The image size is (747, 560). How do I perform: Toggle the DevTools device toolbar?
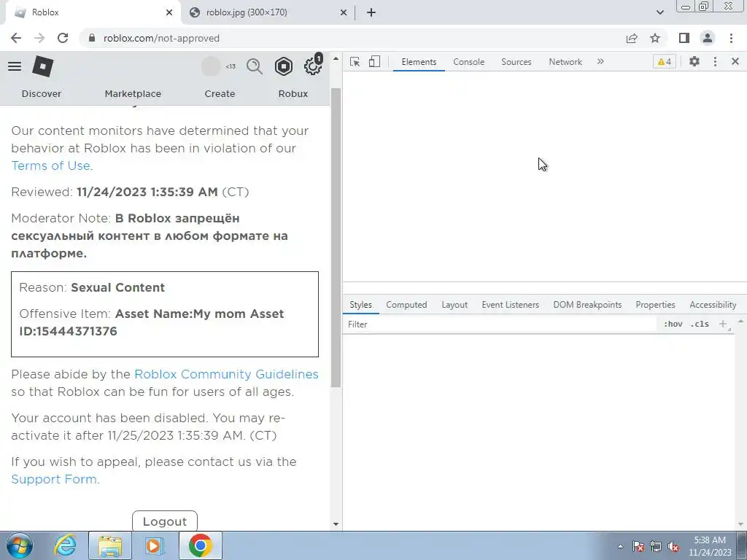(x=374, y=61)
